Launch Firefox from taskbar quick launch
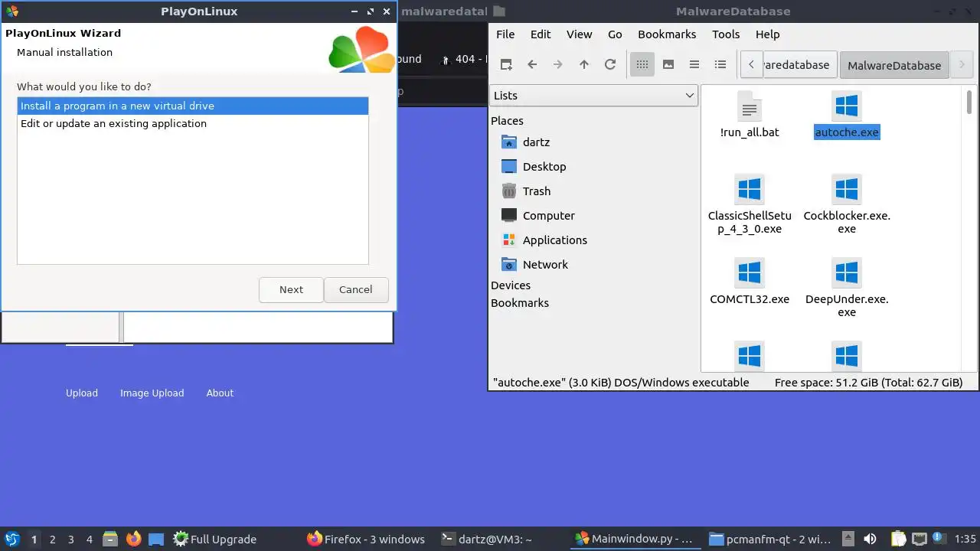The width and height of the screenshot is (980, 551). 134,539
